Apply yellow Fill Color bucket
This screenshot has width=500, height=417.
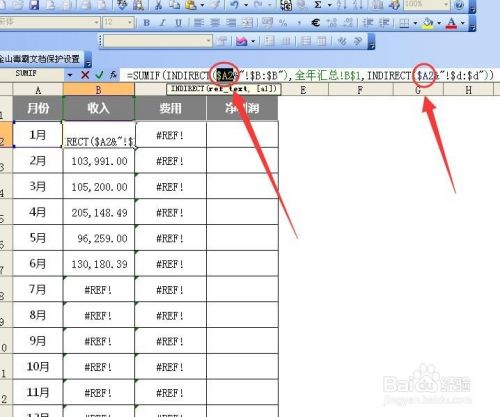428,23
